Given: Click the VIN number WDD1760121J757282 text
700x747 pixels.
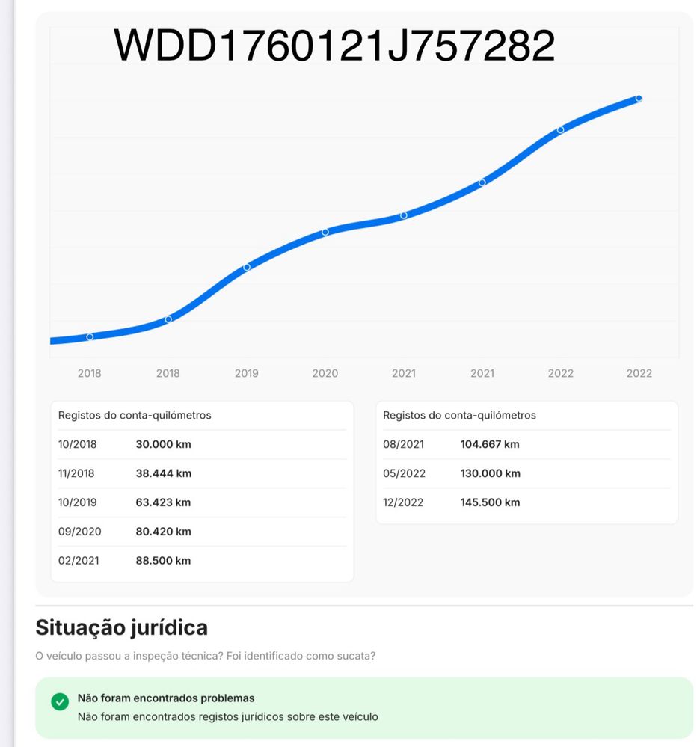Looking at the screenshot, I should (334, 46).
